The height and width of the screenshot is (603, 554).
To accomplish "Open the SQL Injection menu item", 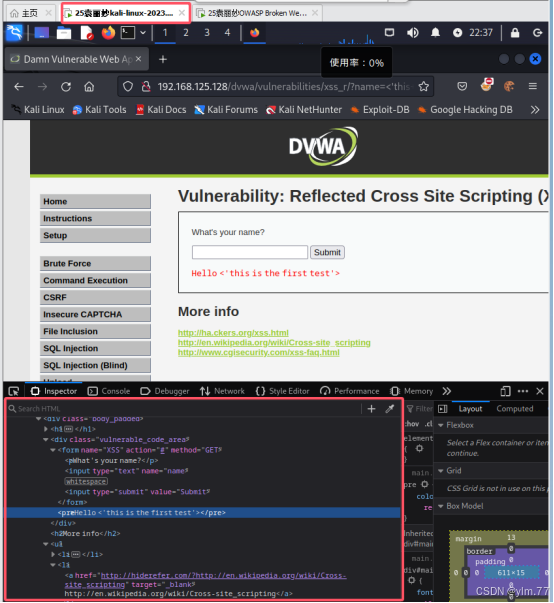I will click(x=95, y=348).
